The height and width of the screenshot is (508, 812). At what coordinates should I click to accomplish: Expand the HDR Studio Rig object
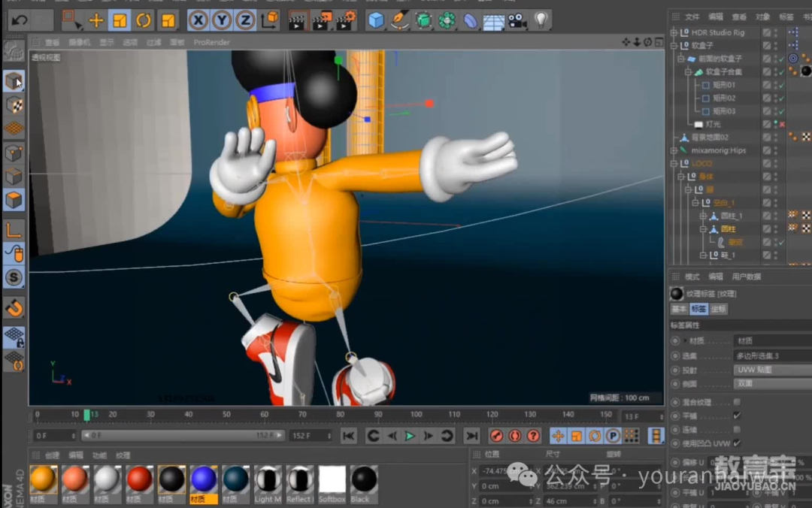pos(674,32)
